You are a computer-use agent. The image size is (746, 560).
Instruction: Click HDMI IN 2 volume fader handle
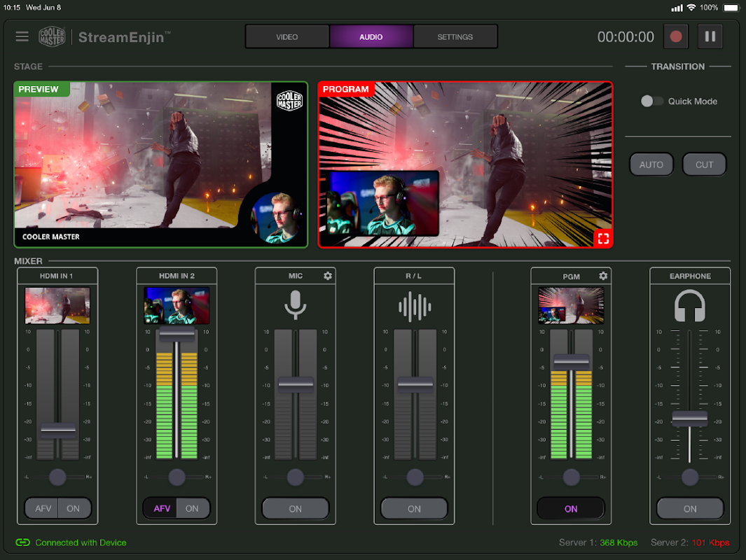click(177, 333)
